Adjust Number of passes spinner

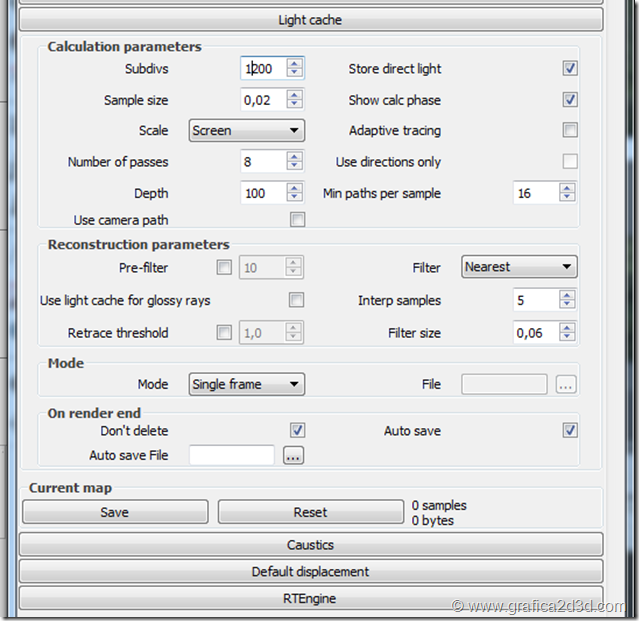pos(294,162)
